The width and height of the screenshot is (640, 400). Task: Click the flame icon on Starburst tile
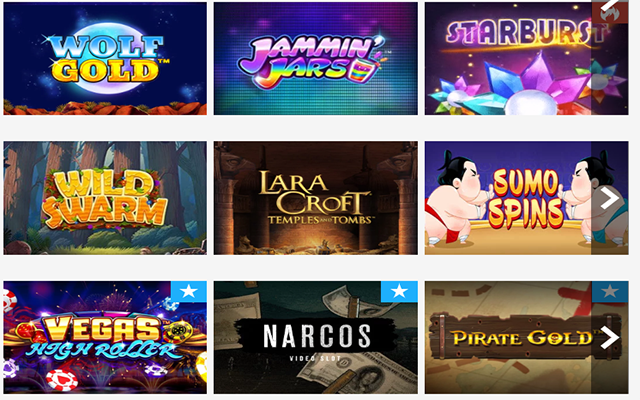click(x=610, y=12)
